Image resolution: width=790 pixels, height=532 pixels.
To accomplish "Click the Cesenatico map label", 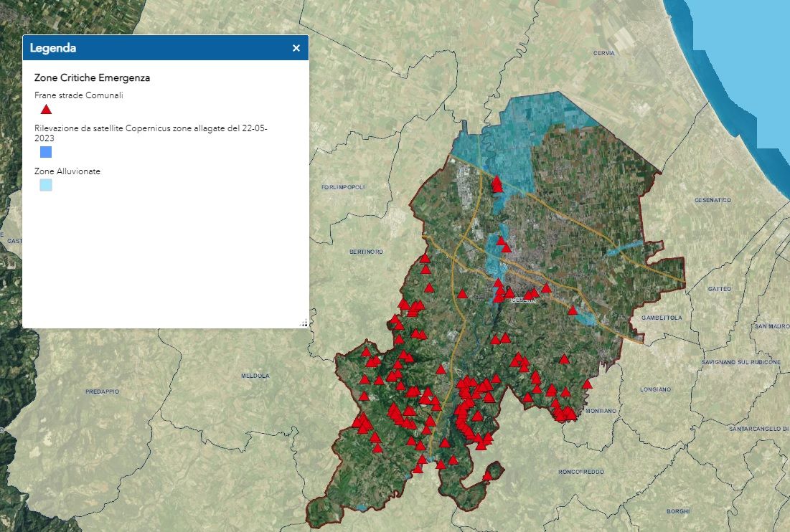I will [712, 200].
